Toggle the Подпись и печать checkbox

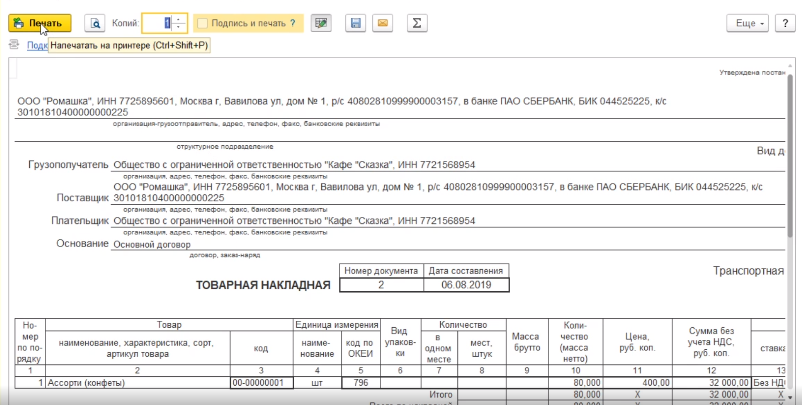click(x=203, y=22)
